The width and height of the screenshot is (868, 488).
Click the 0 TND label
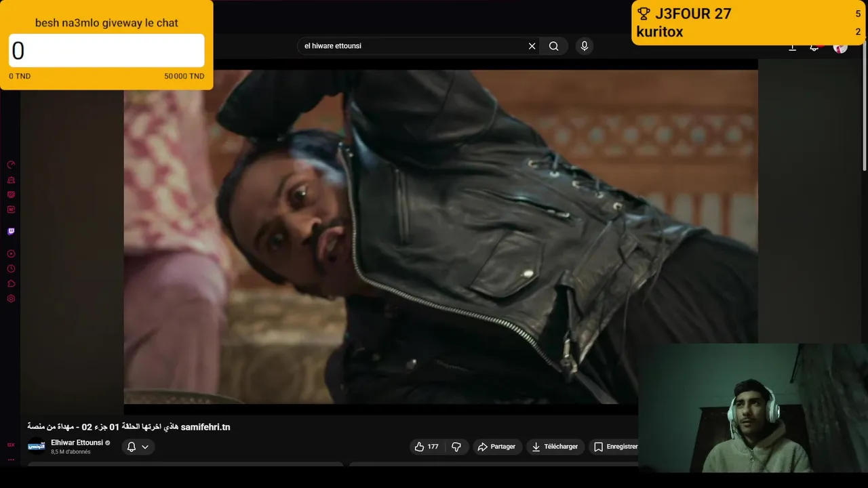coord(20,76)
